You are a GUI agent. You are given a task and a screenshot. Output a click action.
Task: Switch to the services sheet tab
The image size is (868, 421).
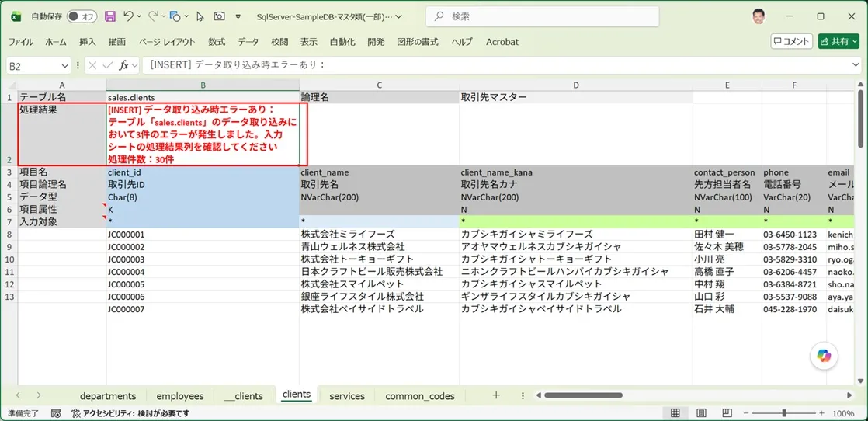coord(347,396)
